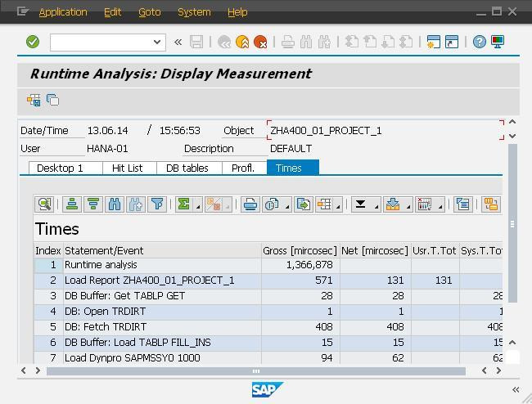Click the Export icon with green arrow

point(304,204)
